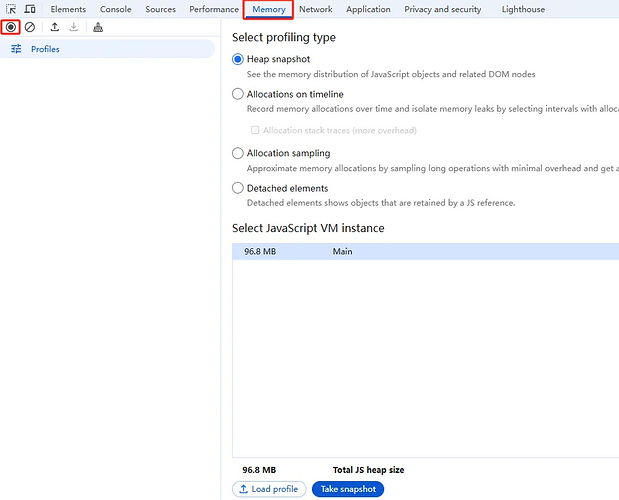
Task: Click the Allocation sampling description text
Action: pos(433,168)
